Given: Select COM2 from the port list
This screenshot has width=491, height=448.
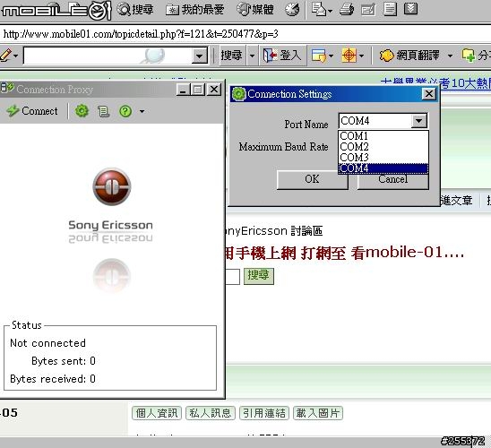Looking at the screenshot, I should [383, 147].
